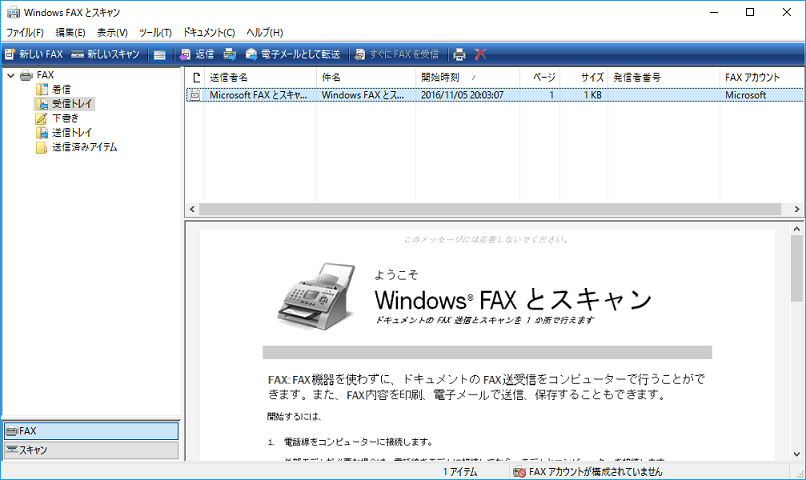Click the application icon in title bar
Image resolution: width=806 pixels, height=480 pixels.
(13, 12)
